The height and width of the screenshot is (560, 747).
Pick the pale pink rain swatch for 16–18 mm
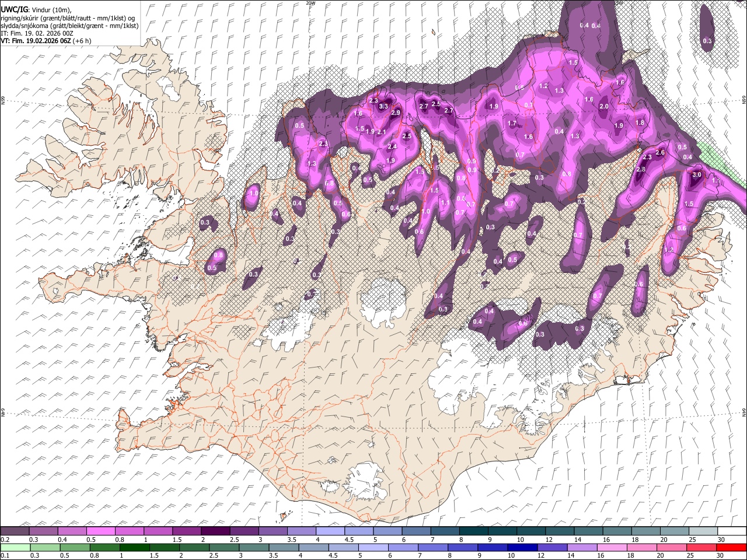click(x=612, y=547)
